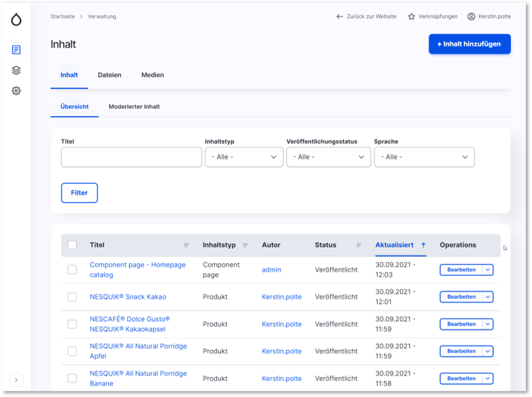Click the user avatar icon beside Kerstin.polte
Screen dimensions: 532x397
click(471, 16)
